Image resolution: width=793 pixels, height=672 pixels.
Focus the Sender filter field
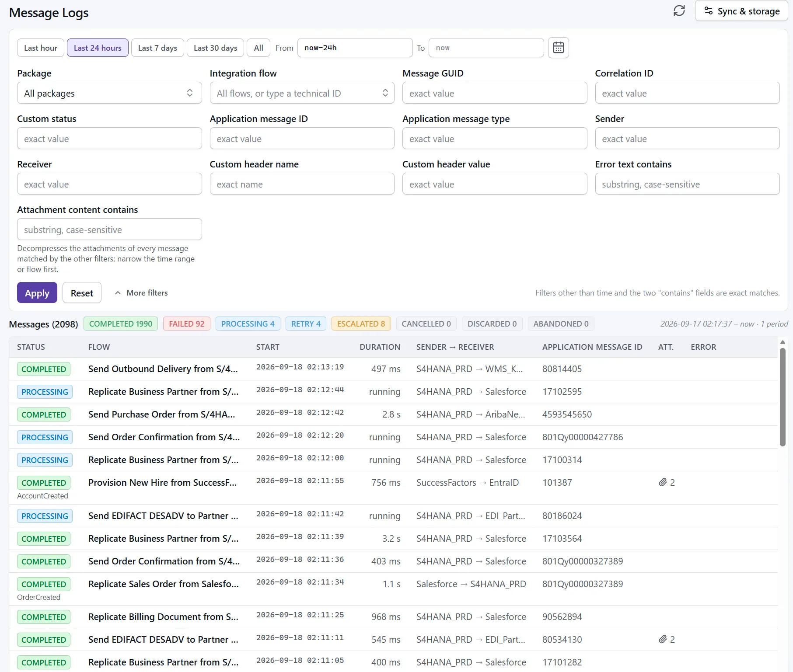pos(687,139)
